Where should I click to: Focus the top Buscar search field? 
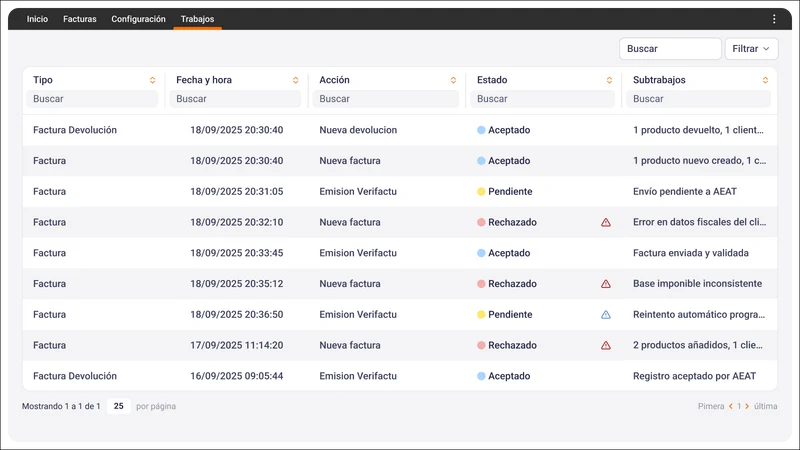(x=670, y=48)
